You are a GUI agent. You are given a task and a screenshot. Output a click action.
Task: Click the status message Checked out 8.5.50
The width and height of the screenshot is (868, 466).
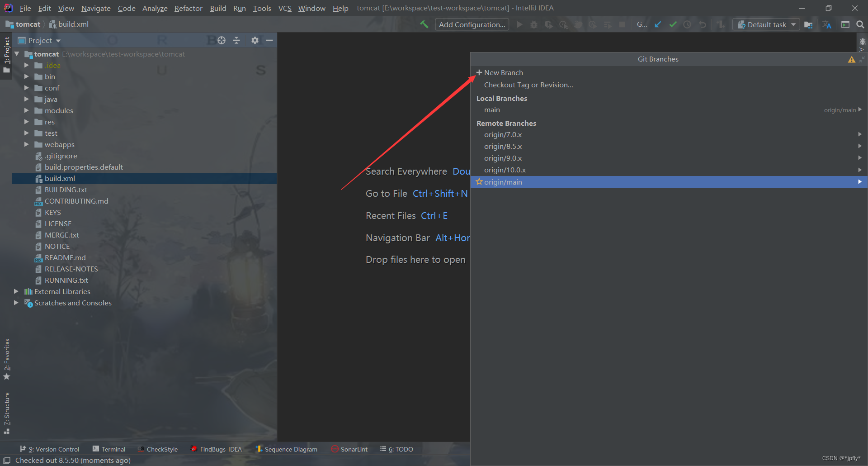coord(73,460)
